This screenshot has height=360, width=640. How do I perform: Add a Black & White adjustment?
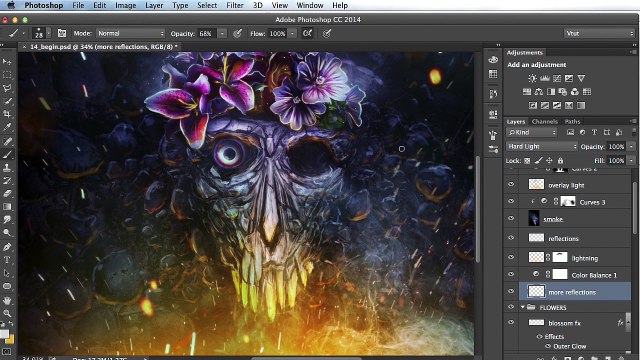pyautogui.click(x=551, y=92)
